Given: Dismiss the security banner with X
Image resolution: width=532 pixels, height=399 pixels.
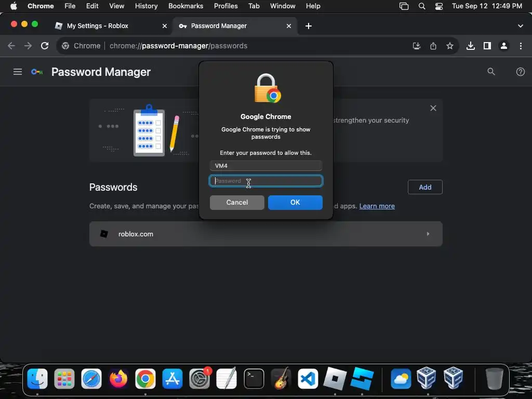Looking at the screenshot, I should click(433, 108).
